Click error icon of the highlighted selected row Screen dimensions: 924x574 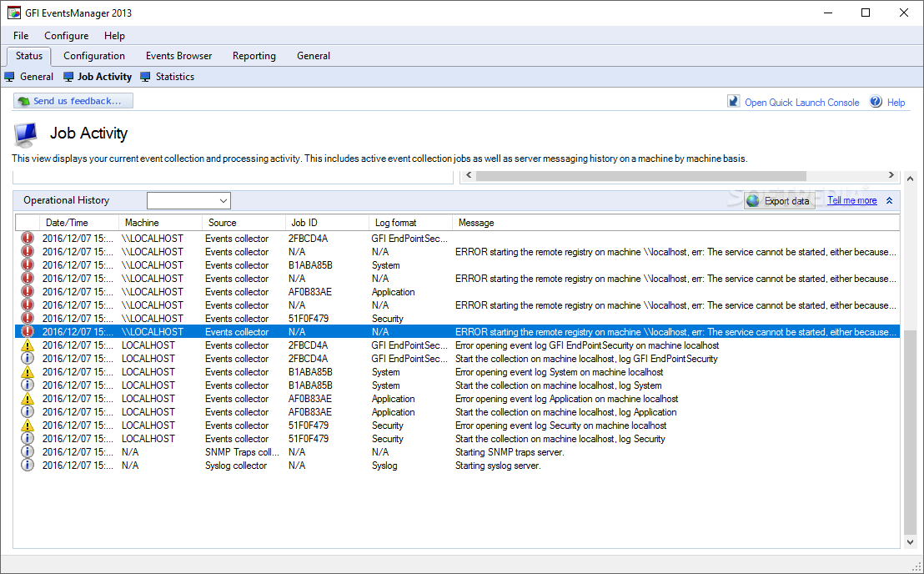point(28,332)
